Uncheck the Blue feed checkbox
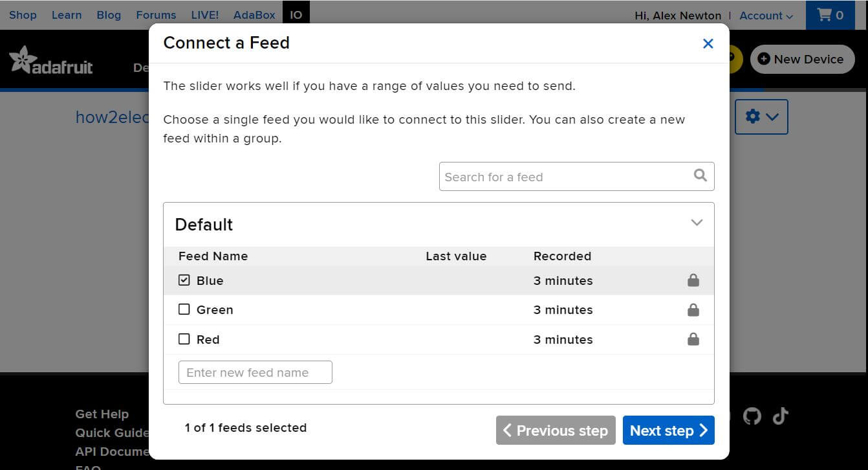Screen dimensions: 868x470 point(184,280)
